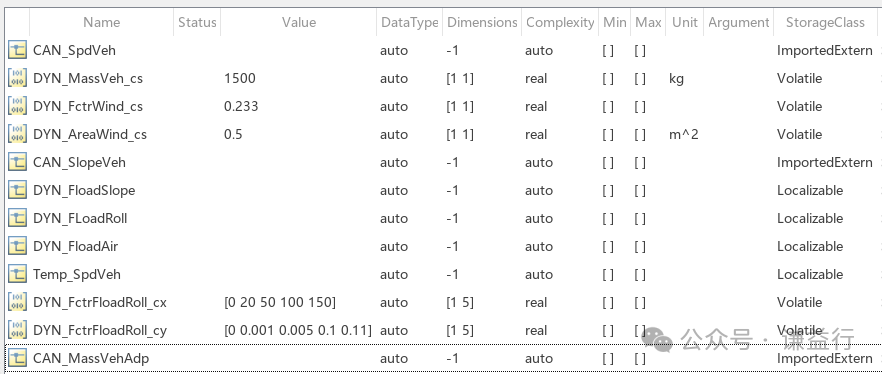Screen dimensions: 882x374
Task: Sort by the StorageClass column header
Action: point(825,22)
